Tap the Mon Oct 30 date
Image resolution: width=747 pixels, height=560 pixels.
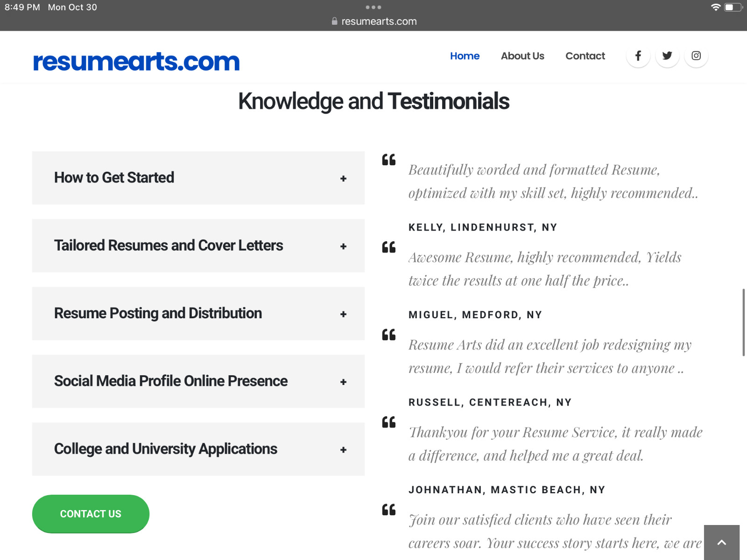72,7
